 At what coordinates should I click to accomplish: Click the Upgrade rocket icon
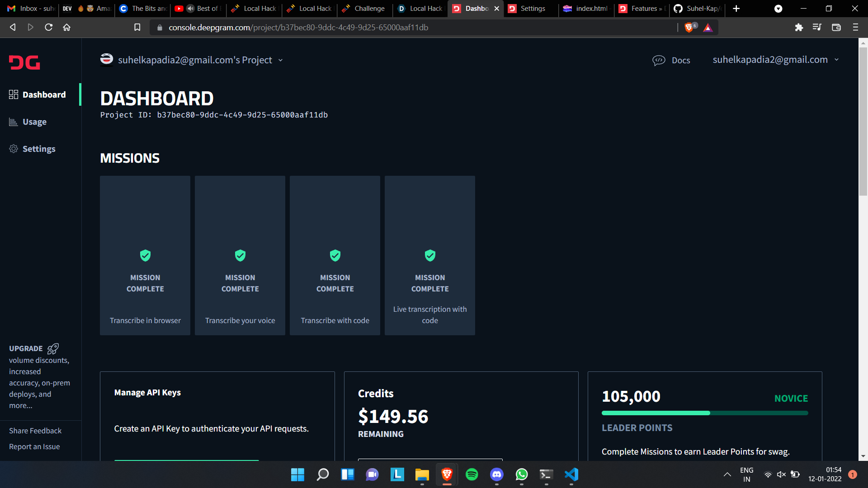pyautogui.click(x=53, y=348)
